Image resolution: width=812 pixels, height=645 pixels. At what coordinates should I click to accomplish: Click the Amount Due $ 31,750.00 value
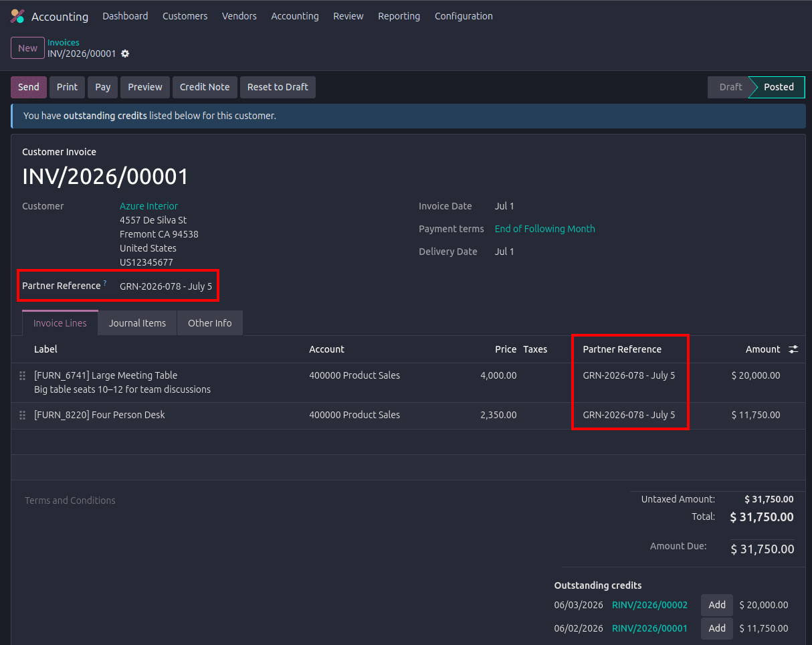pyautogui.click(x=763, y=549)
